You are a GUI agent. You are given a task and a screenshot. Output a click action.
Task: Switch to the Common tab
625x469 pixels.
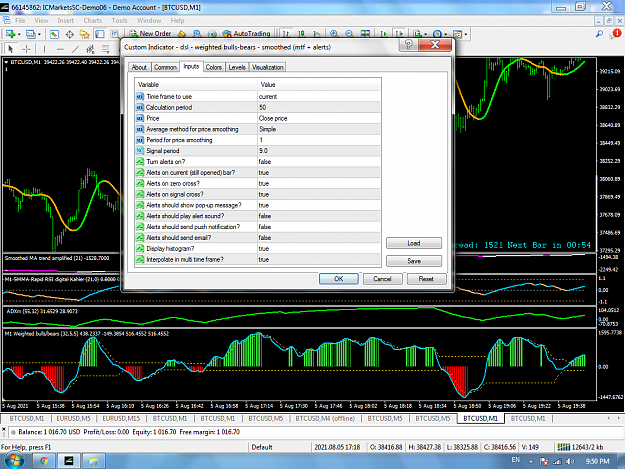165,67
